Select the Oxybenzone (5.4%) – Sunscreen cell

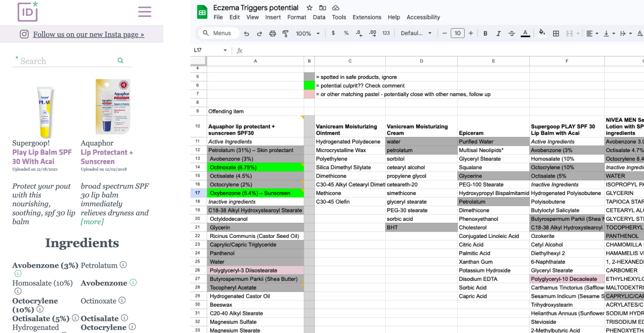click(x=255, y=193)
